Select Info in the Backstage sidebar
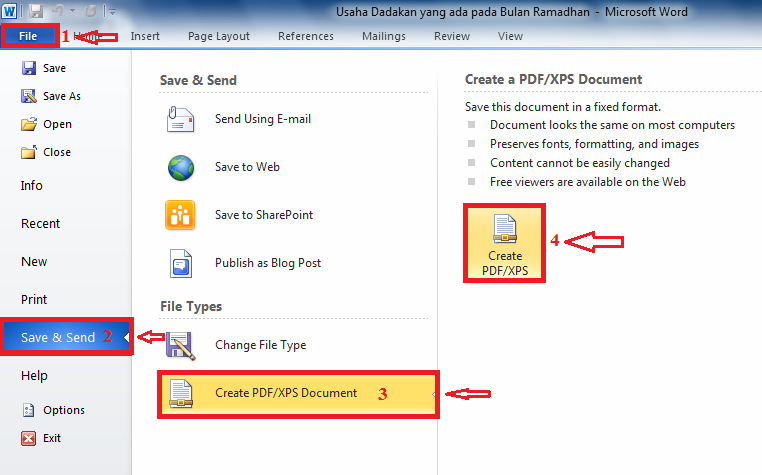762x475 pixels. (32, 186)
